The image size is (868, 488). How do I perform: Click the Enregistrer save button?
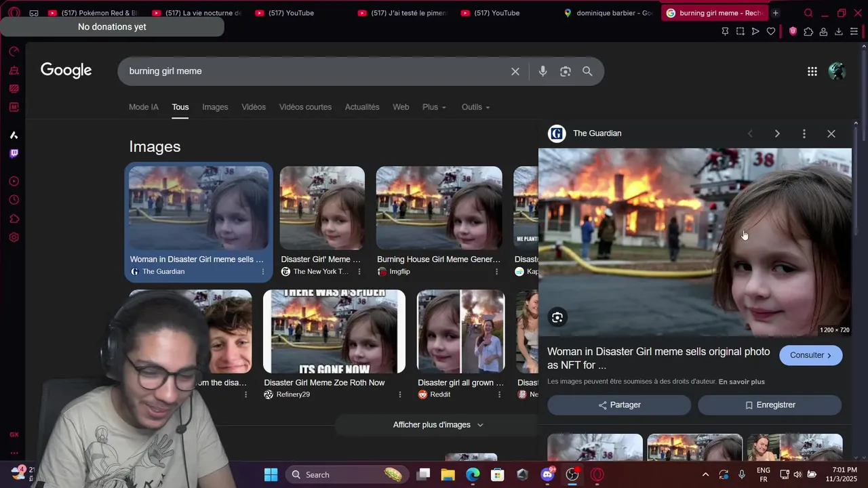point(770,405)
